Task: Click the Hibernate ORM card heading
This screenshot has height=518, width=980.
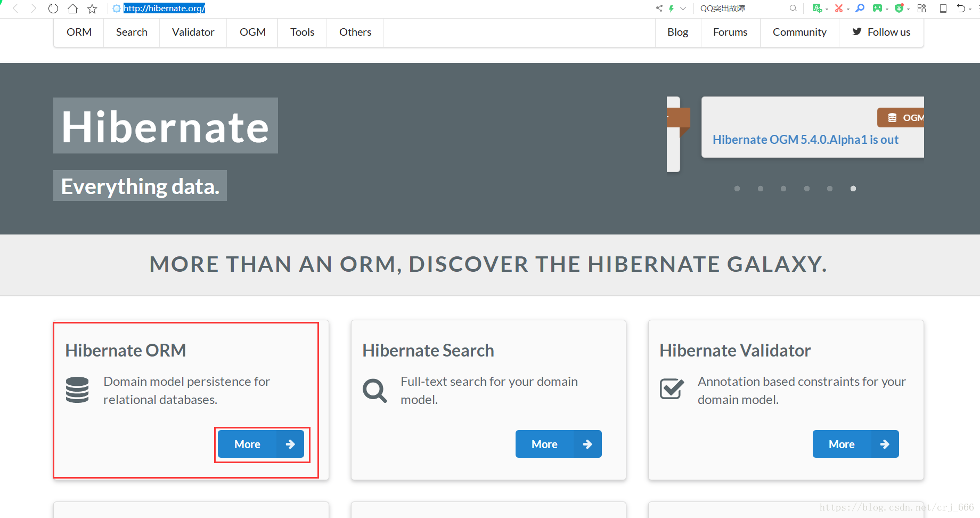Action: click(x=126, y=351)
